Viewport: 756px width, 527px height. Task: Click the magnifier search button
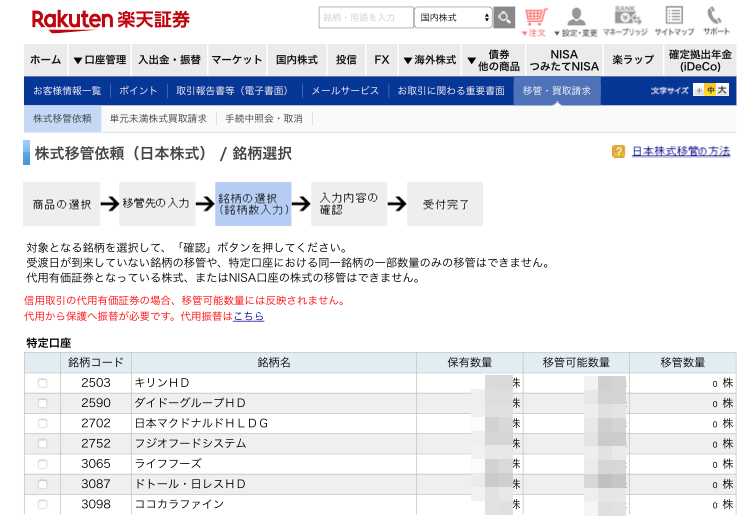coord(504,18)
